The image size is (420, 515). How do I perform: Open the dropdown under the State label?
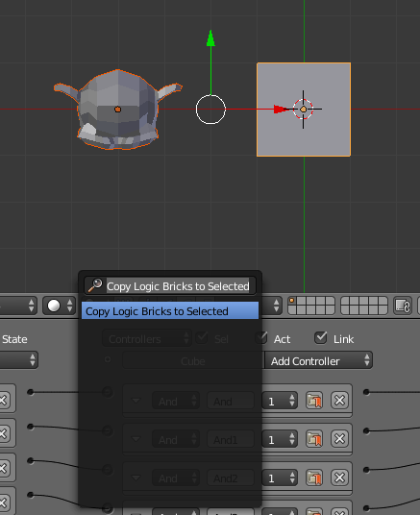pos(18,360)
